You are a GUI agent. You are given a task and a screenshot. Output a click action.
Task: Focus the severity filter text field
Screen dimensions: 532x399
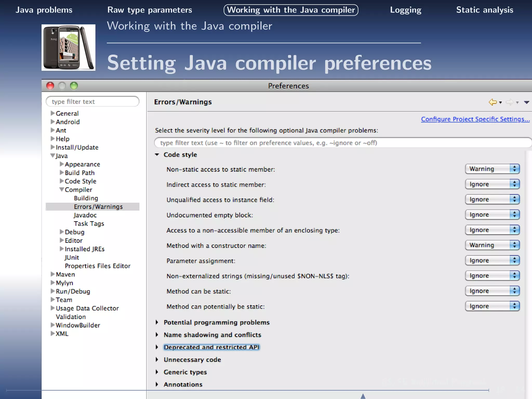coord(343,143)
